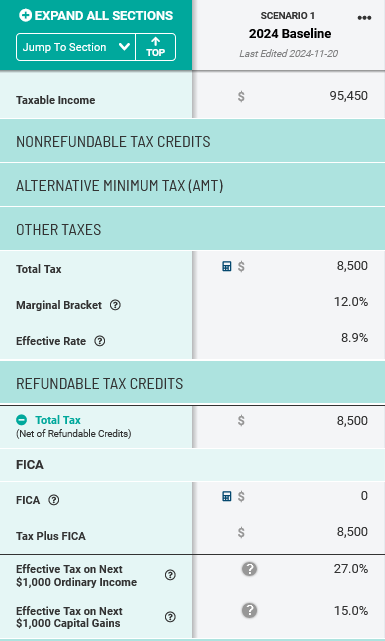Click the calculator icon in FICA row
Viewport: 385px width, 641px height.
(x=226, y=496)
